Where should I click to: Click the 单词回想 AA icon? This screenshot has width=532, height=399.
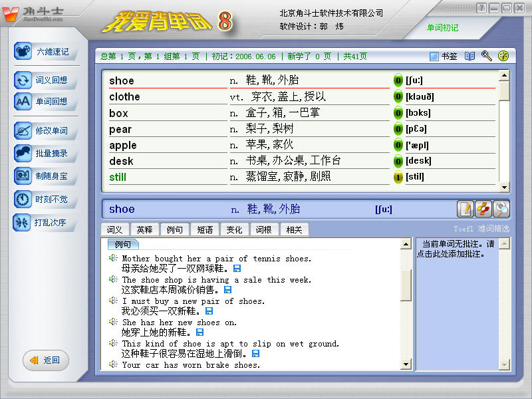point(23,102)
